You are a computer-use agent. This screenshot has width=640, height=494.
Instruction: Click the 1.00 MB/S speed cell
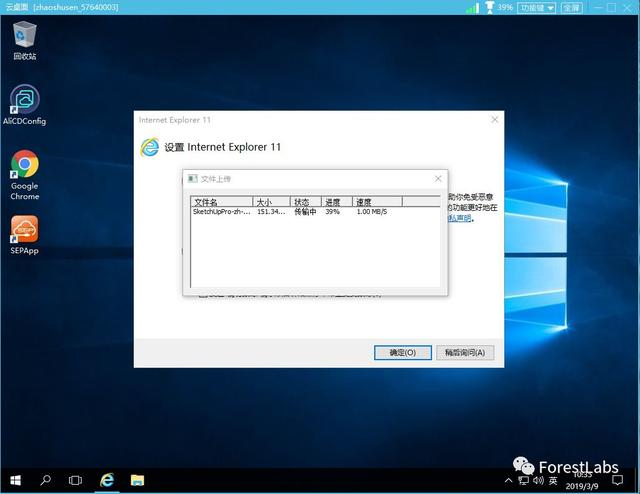tap(372, 211)
